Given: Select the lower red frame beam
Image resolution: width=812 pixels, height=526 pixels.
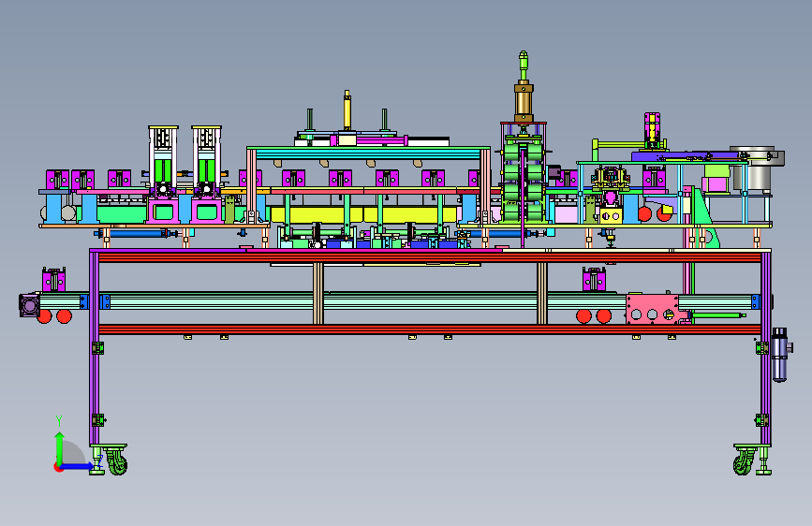Looking at the screenshot, I should (x=430, y=329).
